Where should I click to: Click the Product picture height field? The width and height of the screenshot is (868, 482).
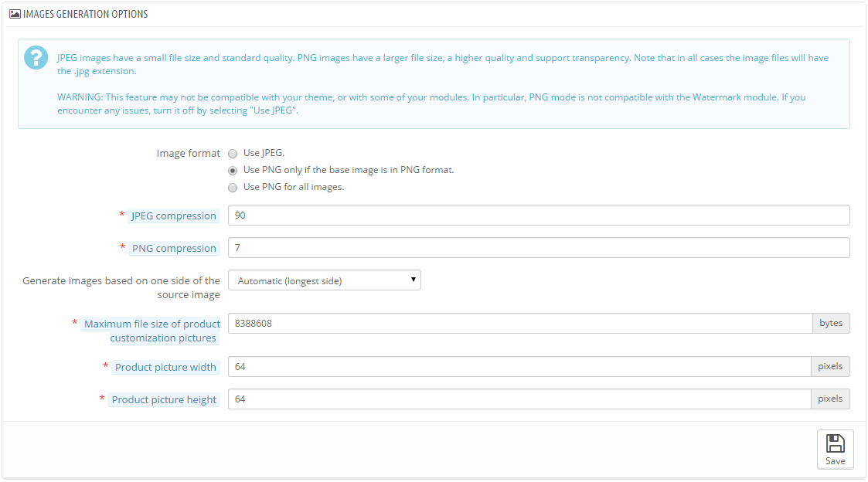click(x=519, y=399)
